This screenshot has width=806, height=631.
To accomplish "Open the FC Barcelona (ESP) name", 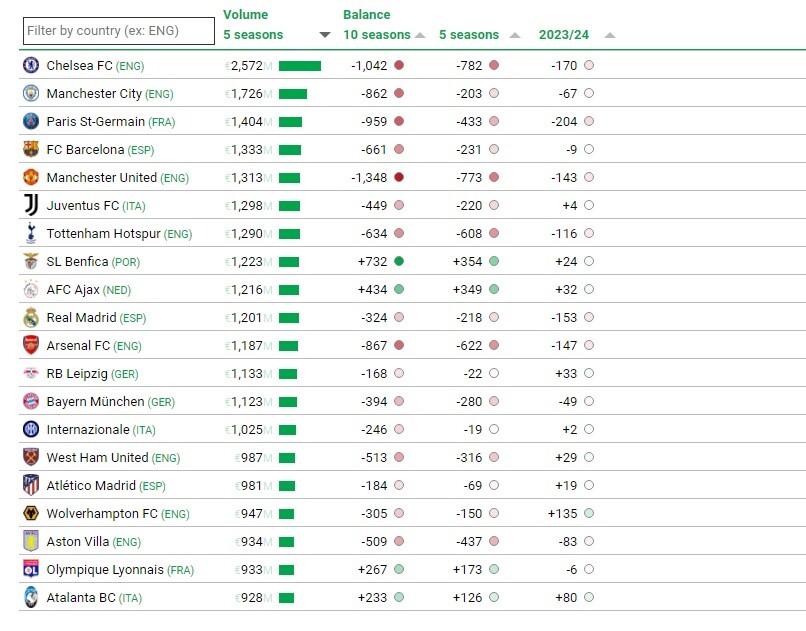I will [100, 150].
